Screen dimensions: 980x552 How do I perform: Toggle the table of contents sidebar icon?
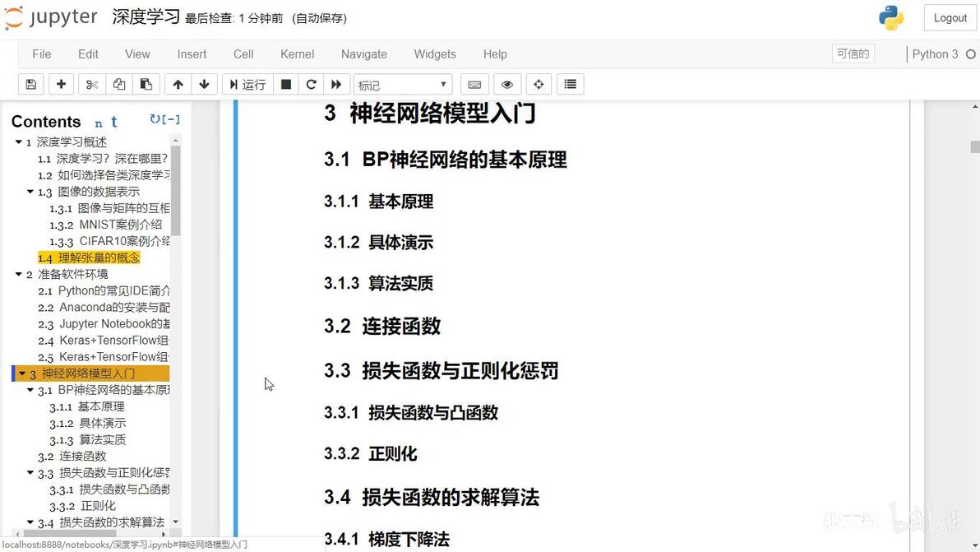570,85
